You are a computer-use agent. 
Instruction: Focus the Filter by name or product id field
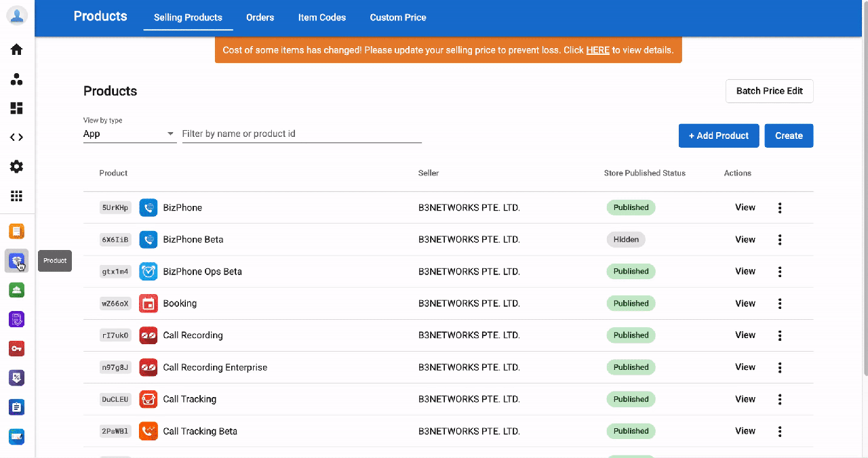point(302,134)
